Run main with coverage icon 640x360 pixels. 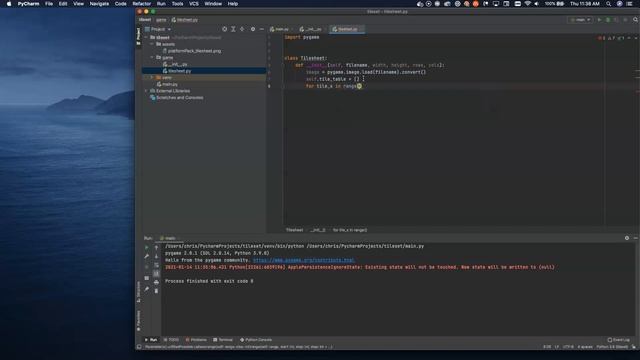[616, 20]
